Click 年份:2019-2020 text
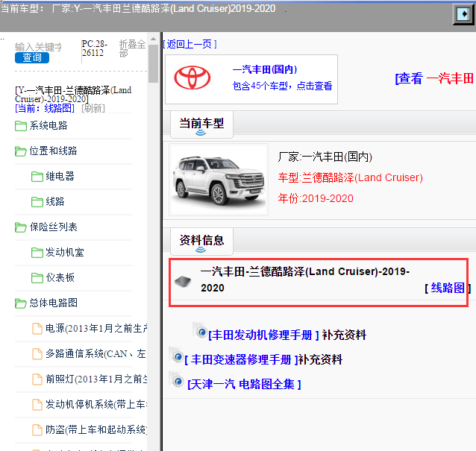Image resolution: width=476 pixels, height=451 pixels. pos(316,198)
